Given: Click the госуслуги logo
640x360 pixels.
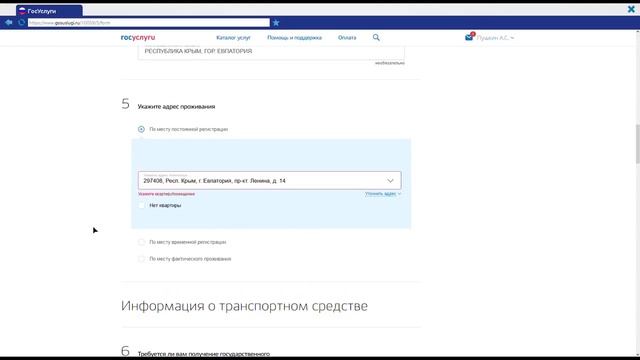Looking at the screenshot, I should (138, 38).
